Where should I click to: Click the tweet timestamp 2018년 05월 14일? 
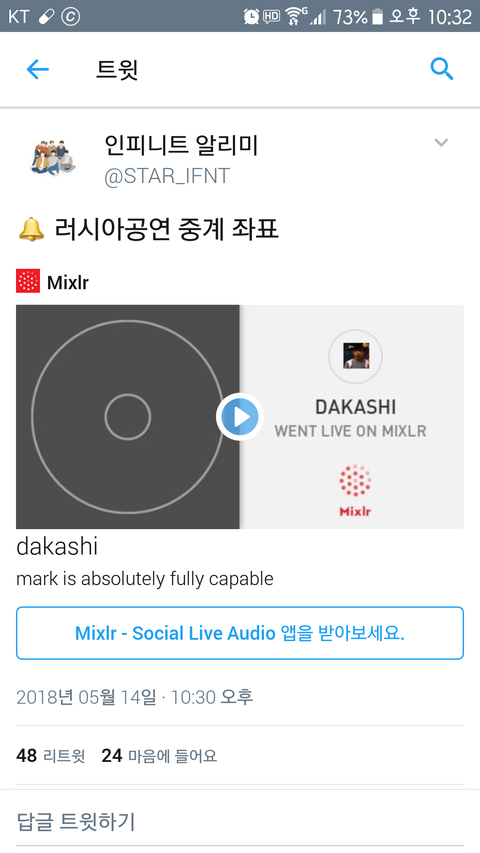pyautogui.click(x=87, y=697)
